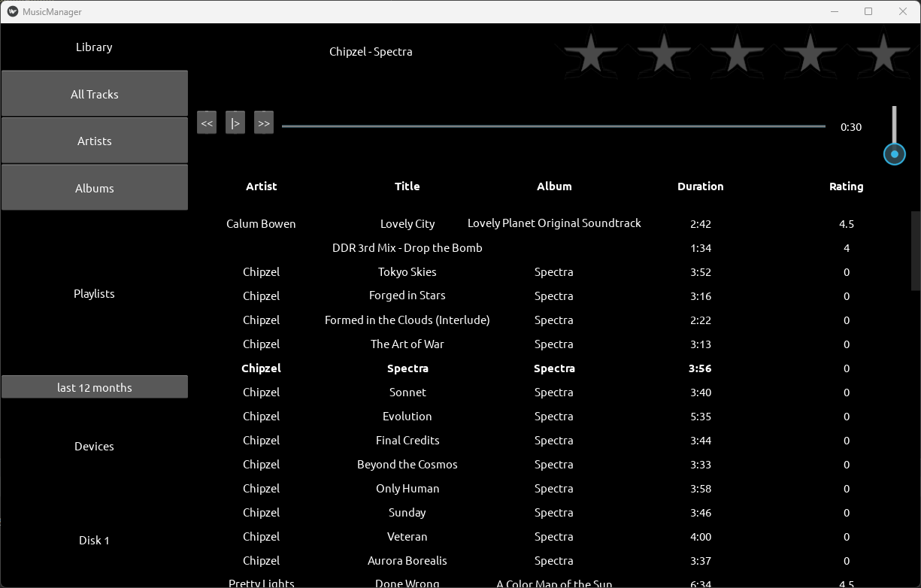
Task: Open the 'last 12 months' playlist
Action: [x=94, y=387]
